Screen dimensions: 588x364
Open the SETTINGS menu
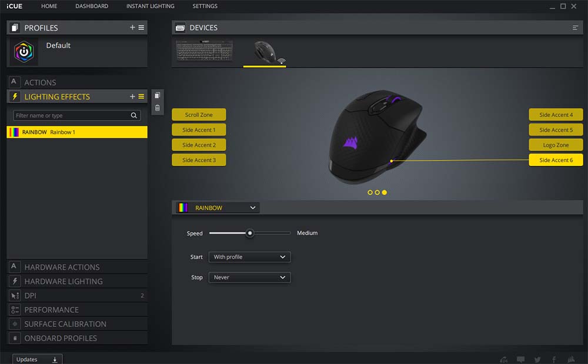point(205,6)
